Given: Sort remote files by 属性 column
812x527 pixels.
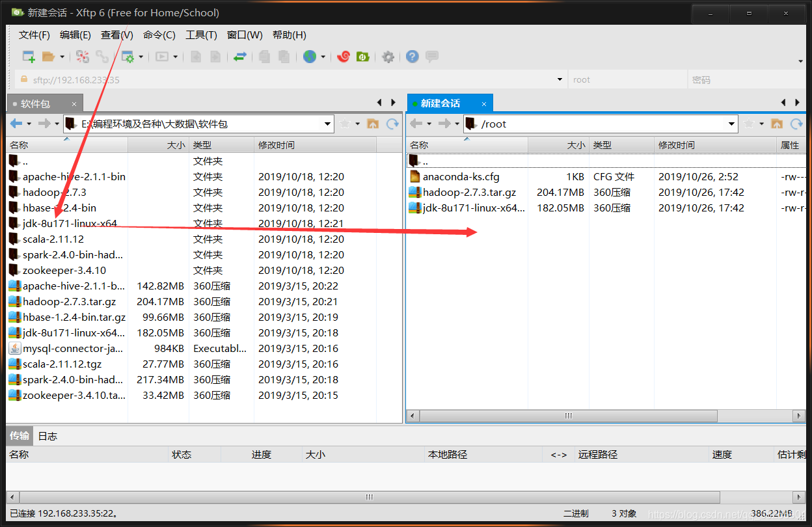Looking at the screenshot, I should 791,145.
